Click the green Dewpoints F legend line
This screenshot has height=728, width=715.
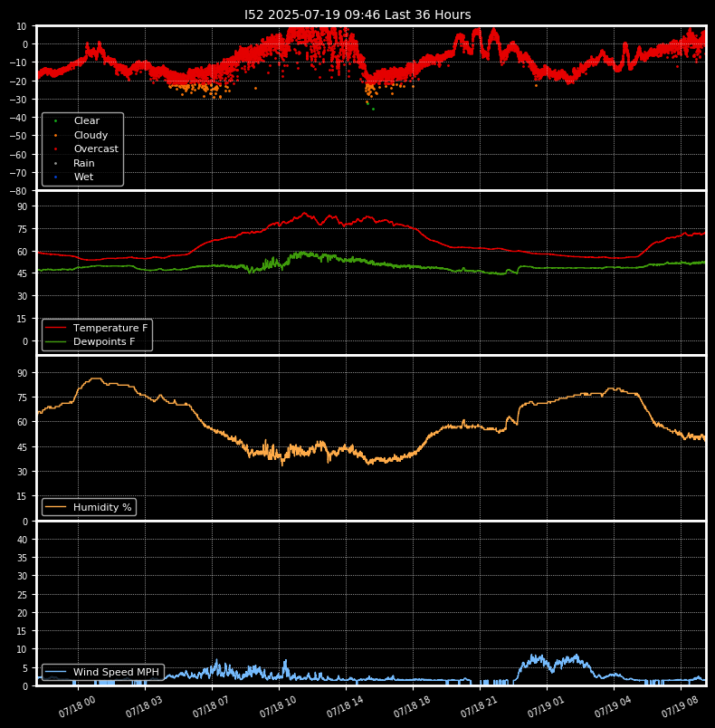coord(56,341)
